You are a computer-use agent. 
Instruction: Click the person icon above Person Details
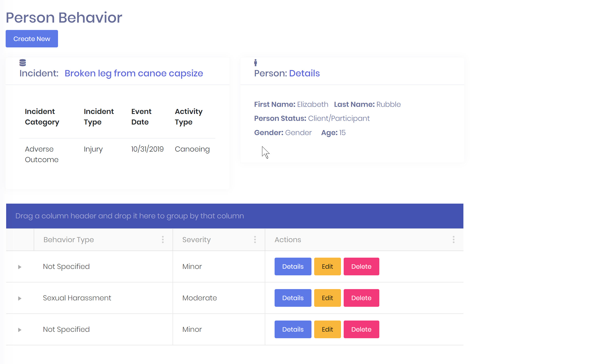click(256, 63)
